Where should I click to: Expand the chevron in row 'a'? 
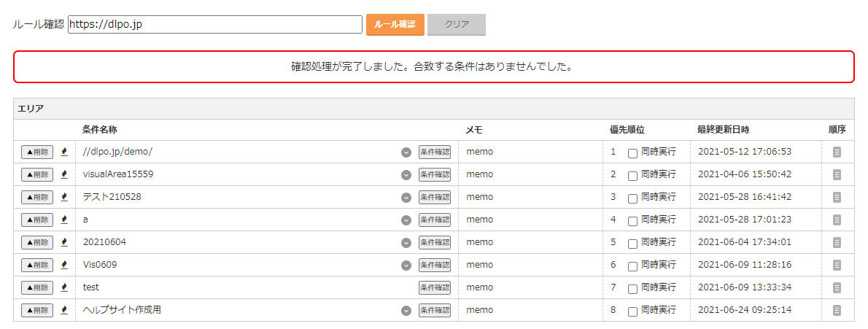(406, 220)
